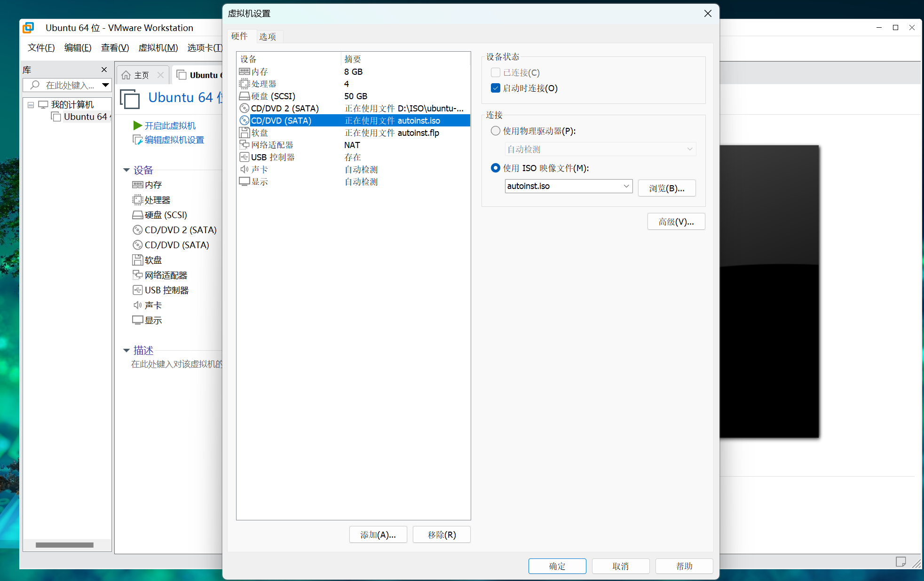Click the hard disk (SCSI) icon in the settings list
The height and width of the screenshot is (581, 924).
[x=244, y=96]
